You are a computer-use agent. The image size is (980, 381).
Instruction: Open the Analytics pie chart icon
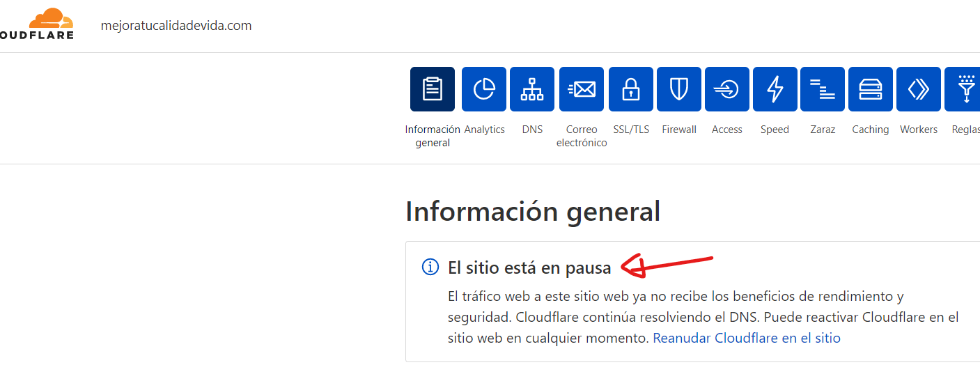(484, 89)
